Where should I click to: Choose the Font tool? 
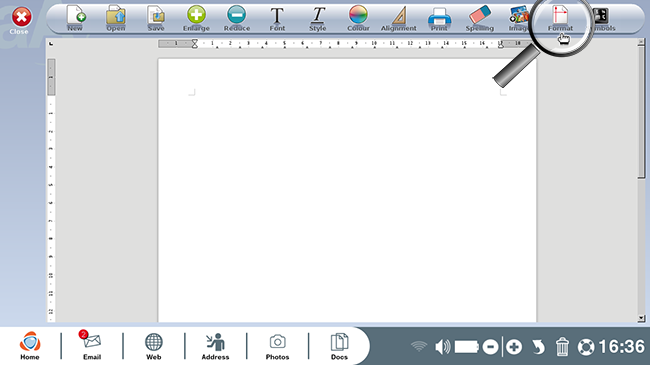[x=277, y=18]
